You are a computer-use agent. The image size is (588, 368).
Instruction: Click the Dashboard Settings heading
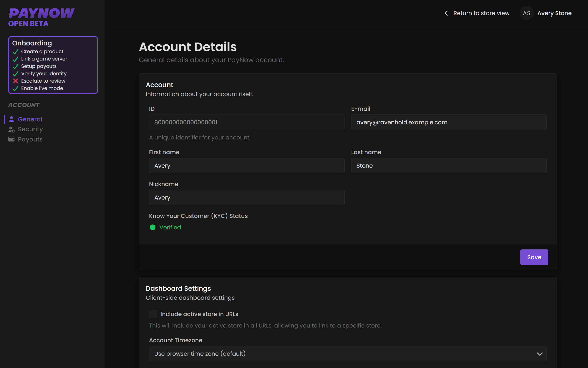(x=178, y=288)
